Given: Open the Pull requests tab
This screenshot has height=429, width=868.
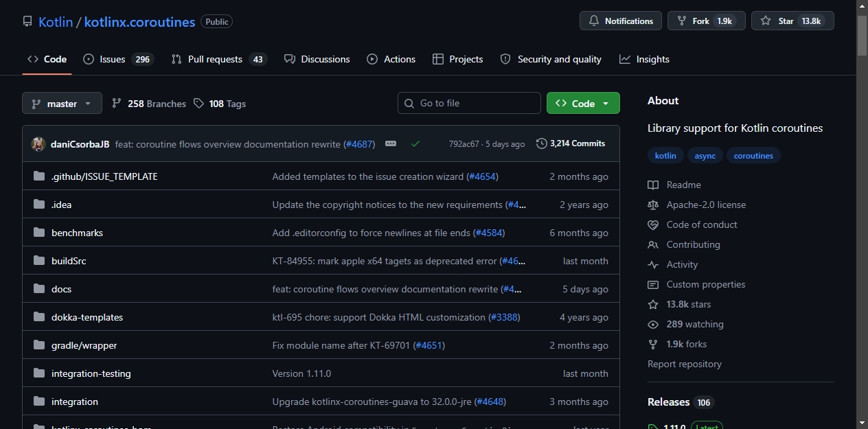Looking at the screenshot, I should (x=219, y=59).
